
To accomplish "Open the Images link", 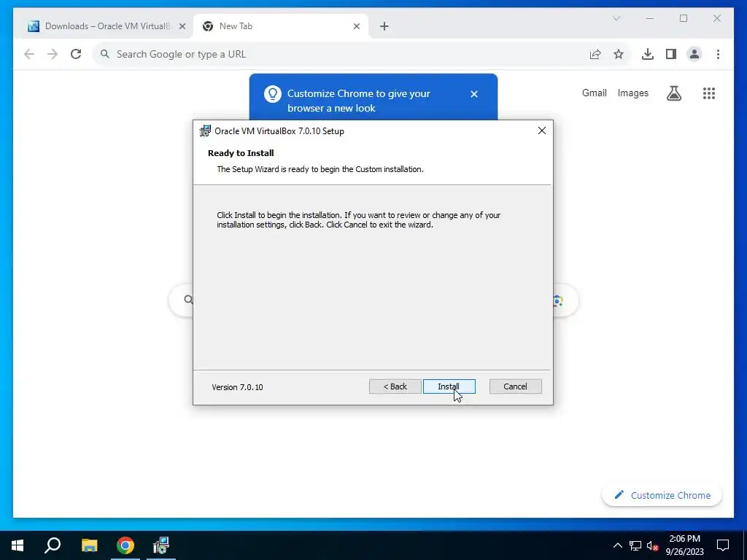I will pyautogui.click(x=632, y=93).
